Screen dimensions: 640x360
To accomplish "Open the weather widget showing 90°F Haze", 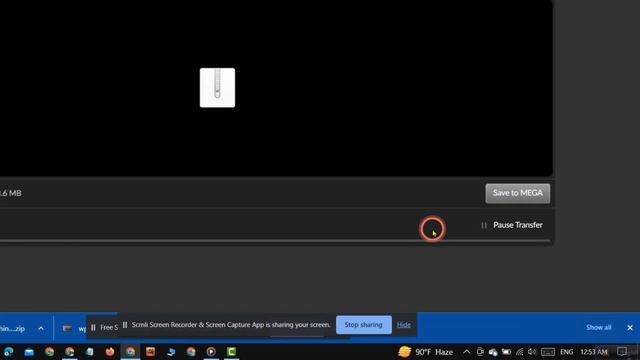I will point(426,351).
